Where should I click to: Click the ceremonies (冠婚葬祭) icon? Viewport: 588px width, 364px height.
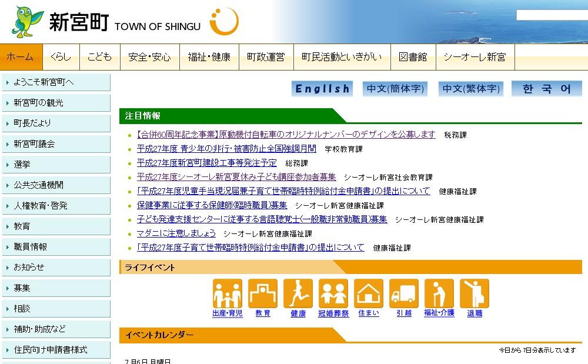click(x=333, y=293)
